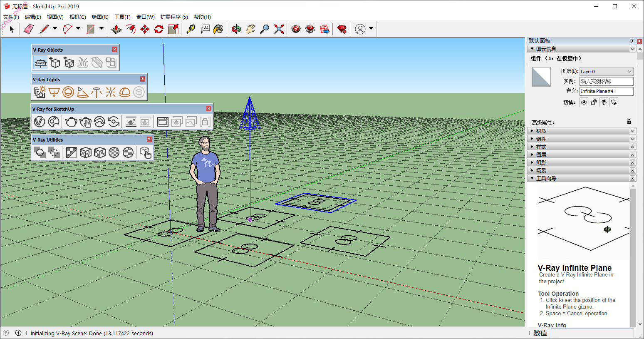Expand the 阴影 panel
644x339 pixels.
(581, 163)
